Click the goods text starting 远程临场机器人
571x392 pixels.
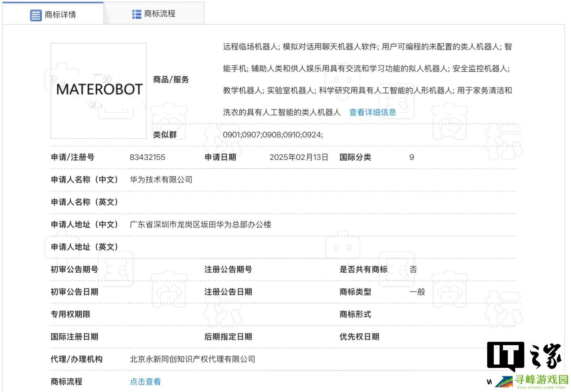[367, 79]
